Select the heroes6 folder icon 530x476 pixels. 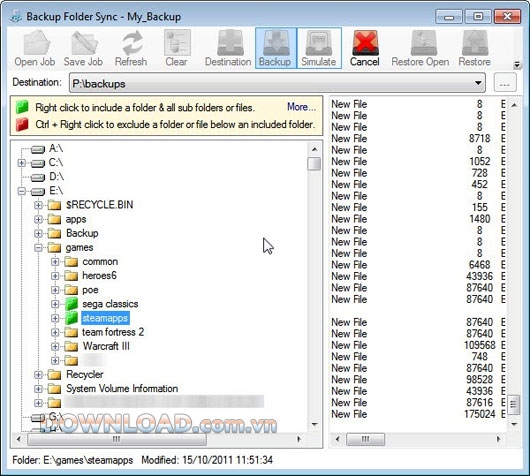tap(71, 276)
